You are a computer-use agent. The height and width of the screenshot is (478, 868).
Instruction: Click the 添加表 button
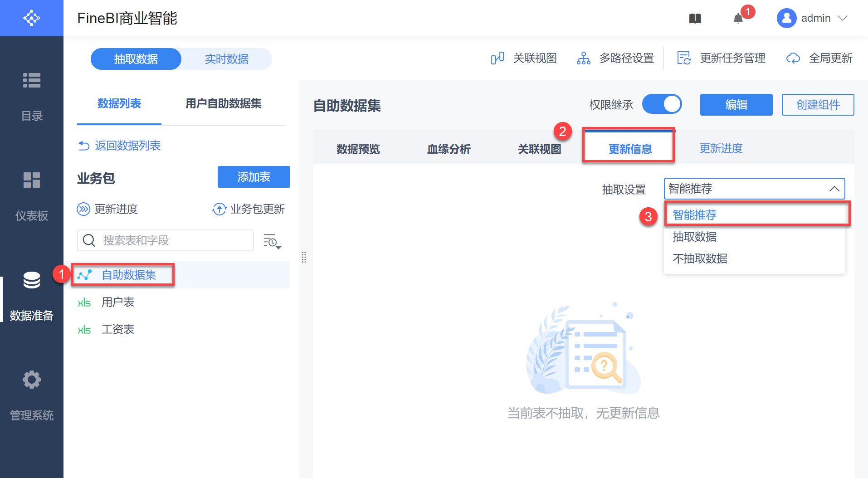coord(254,177)
